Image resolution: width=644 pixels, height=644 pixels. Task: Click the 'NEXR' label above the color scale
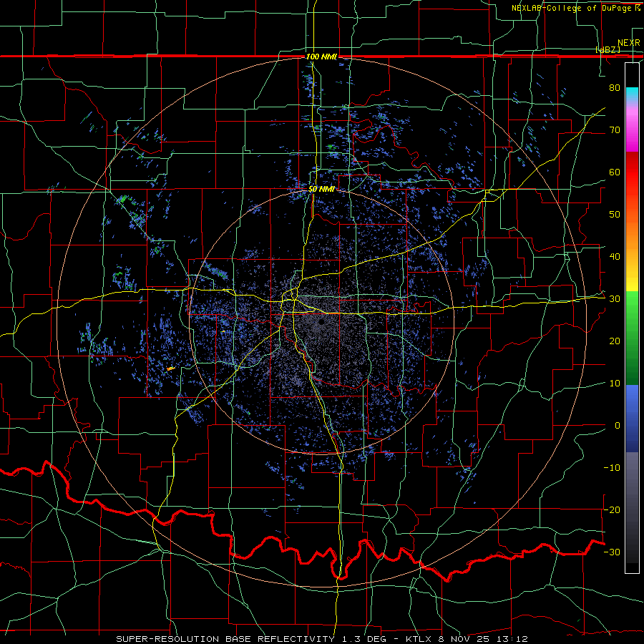pos(628,43)
